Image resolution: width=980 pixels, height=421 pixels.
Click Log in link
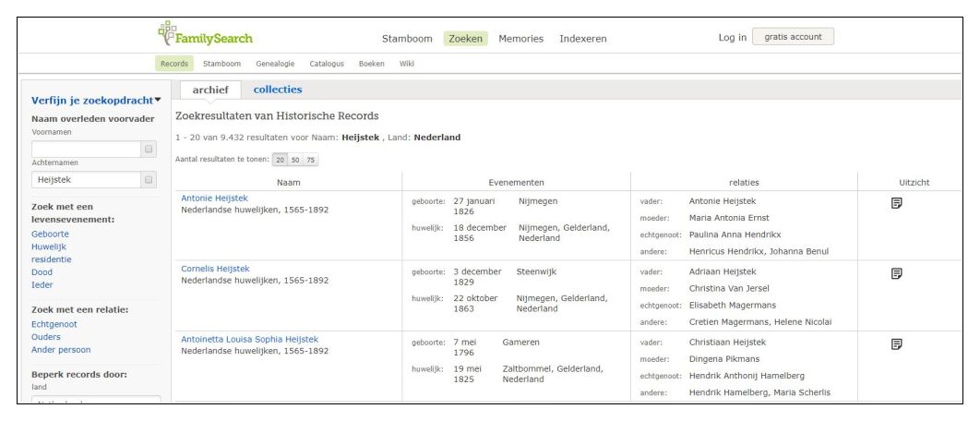[732, 37]
